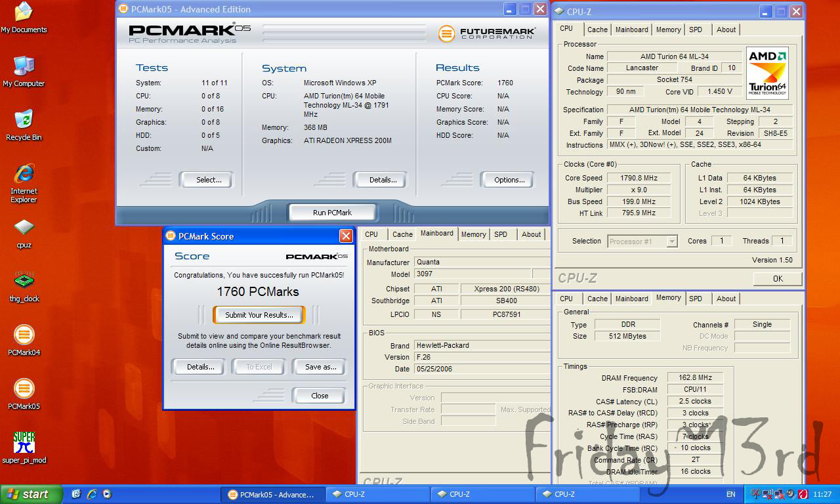Click the AMD Turion 64 logo in CPU-Z
This screenshot has width=840, height=504.
(767, 72)
